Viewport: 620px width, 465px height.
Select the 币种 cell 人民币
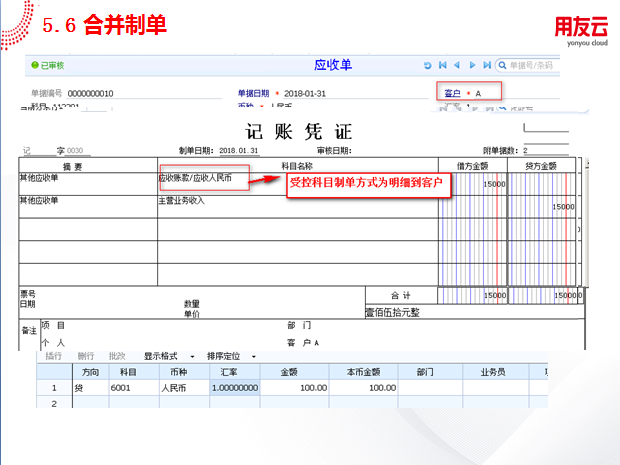[185, 388]
